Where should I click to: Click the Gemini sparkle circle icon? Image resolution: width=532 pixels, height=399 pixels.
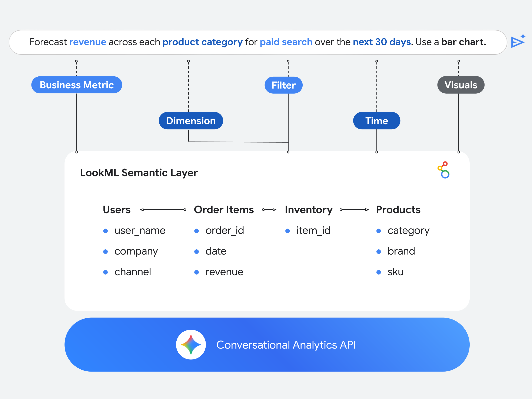191,345
